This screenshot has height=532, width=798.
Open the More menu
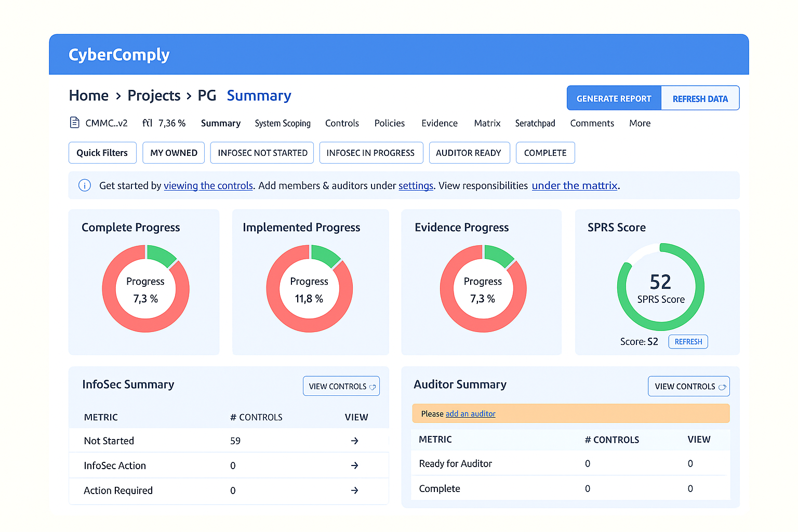(x=640, y=123)
